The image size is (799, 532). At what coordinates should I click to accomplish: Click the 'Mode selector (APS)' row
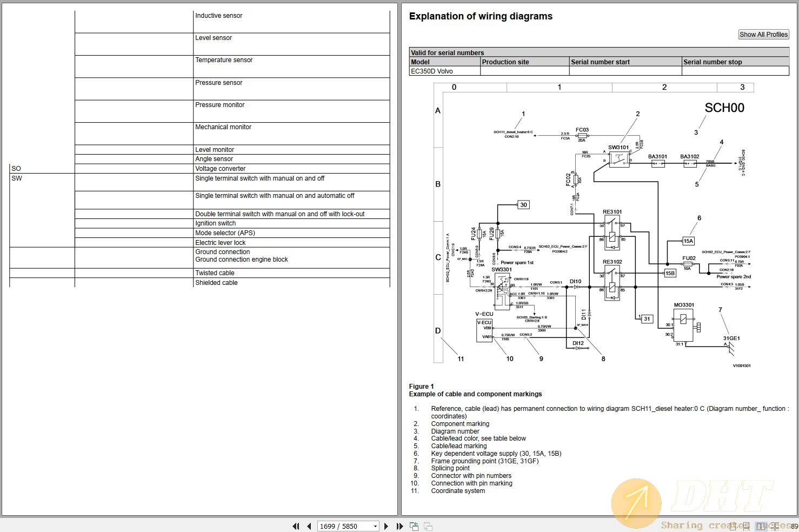[291, 233]
